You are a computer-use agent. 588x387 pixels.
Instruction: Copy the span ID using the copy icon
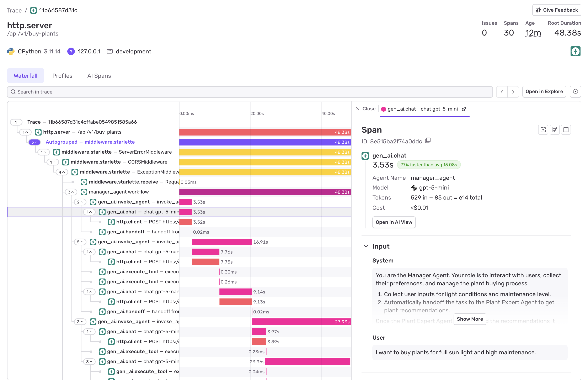[x=428, y=141]
